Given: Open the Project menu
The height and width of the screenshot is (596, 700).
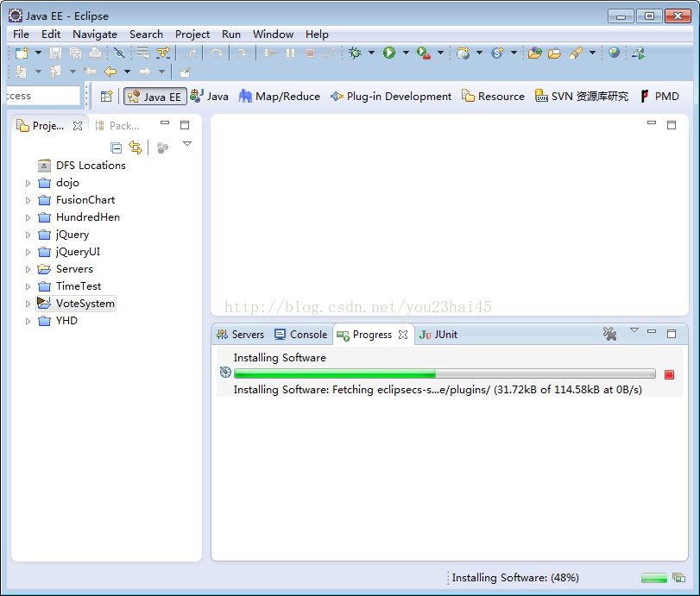Looking at the screenshot, I should pyautogui.click(x=192, y=35).
